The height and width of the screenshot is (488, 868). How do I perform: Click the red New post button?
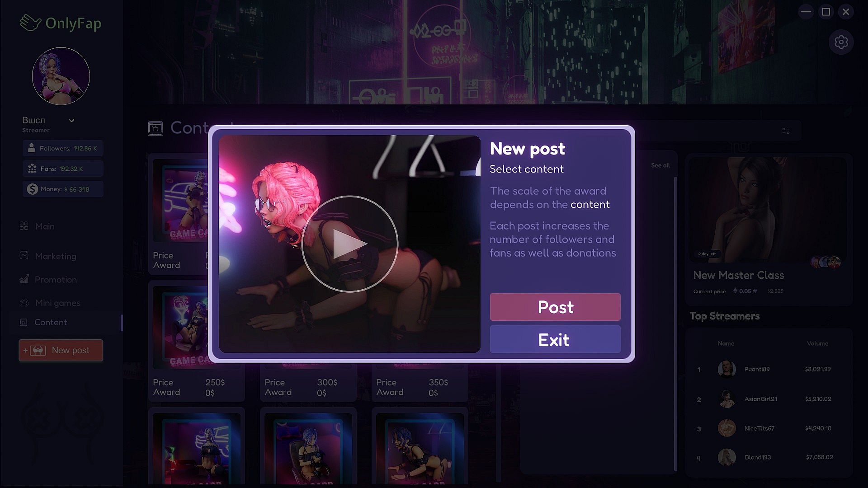(x=61, y=350)
